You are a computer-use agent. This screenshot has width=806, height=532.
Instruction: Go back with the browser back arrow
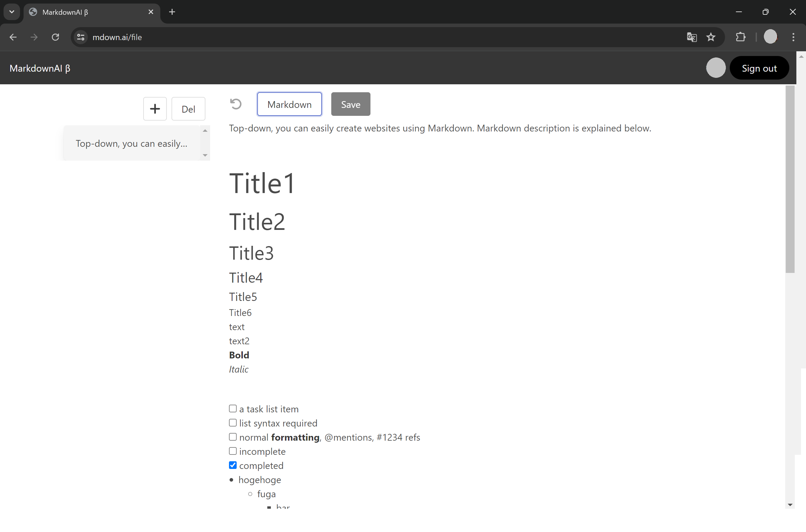coord(13,37)
